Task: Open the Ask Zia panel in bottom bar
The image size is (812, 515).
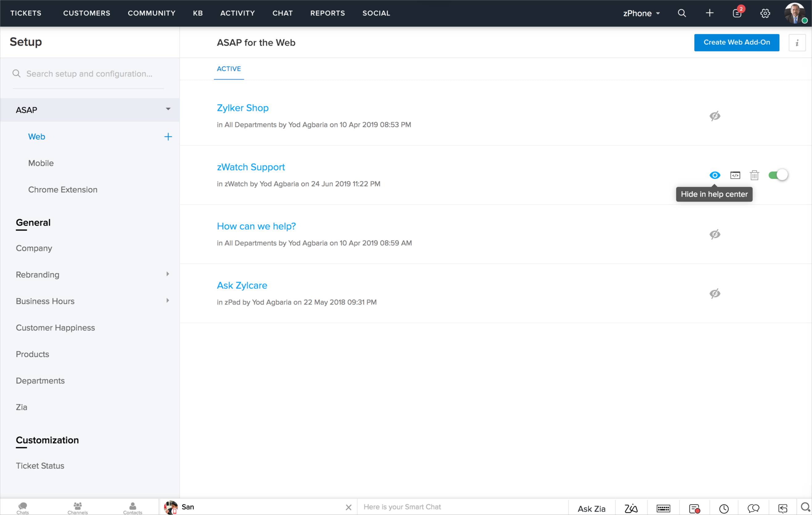Action: (x=591, y=508)
